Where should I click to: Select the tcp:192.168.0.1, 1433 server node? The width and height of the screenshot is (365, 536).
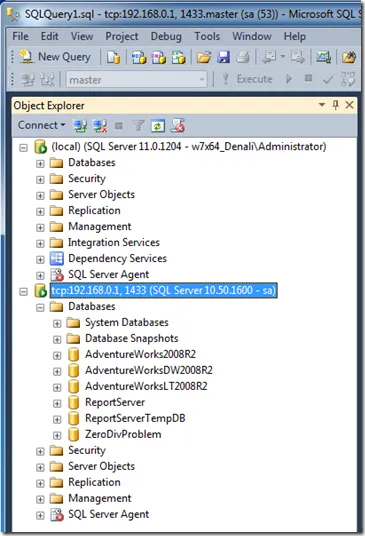pyautogui.click(x=163, y=290)
